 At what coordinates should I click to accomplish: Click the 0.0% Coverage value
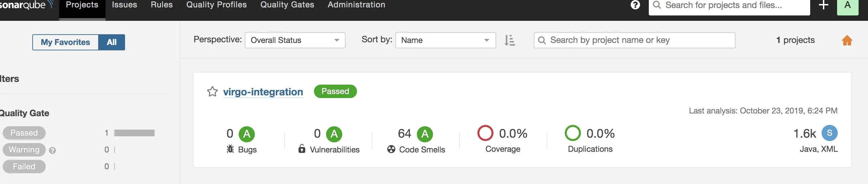(513, 134)
